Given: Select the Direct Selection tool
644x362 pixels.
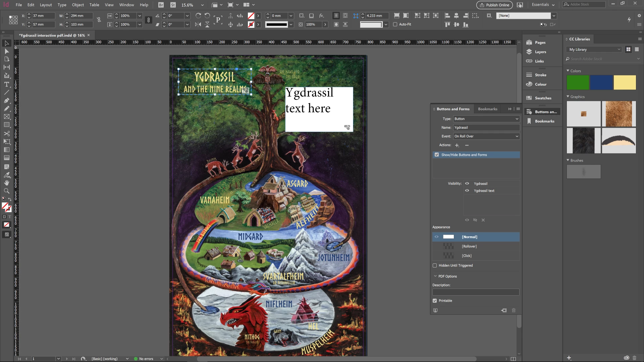Looking at the screenshot, I should [6, 51].
